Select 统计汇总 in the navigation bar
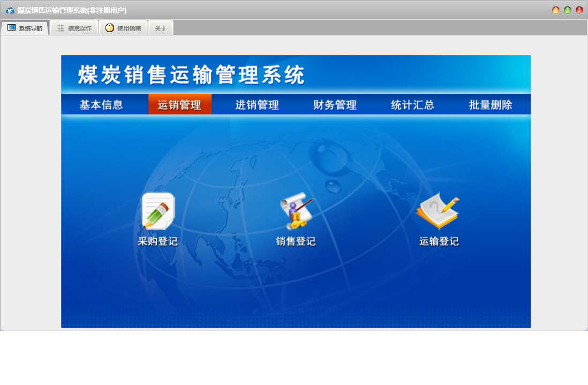 tap(412, 104)
